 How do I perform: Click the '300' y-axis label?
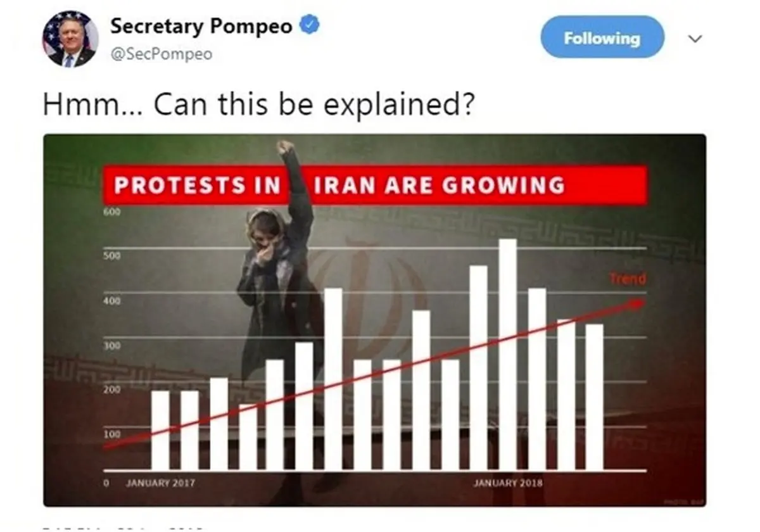pos(111,345)
